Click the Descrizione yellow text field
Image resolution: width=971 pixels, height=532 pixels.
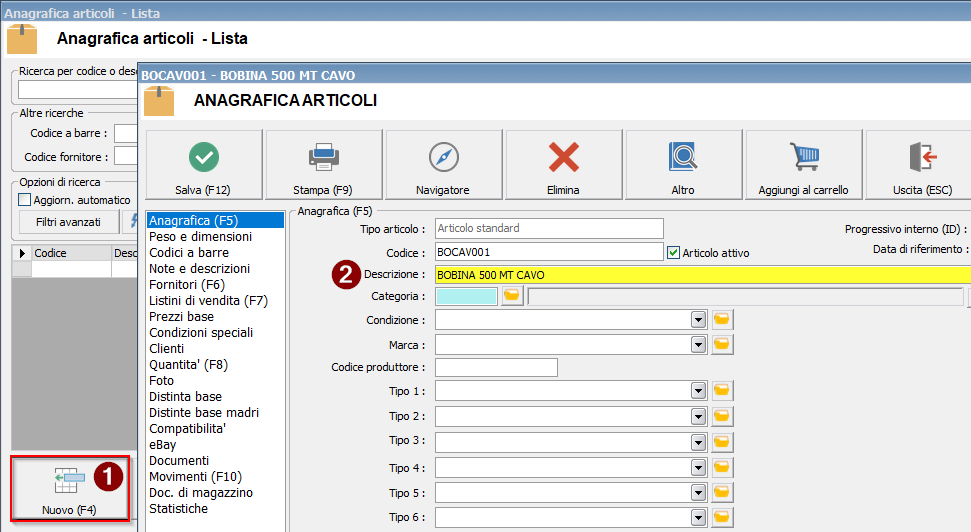click(x=700, y=275)
